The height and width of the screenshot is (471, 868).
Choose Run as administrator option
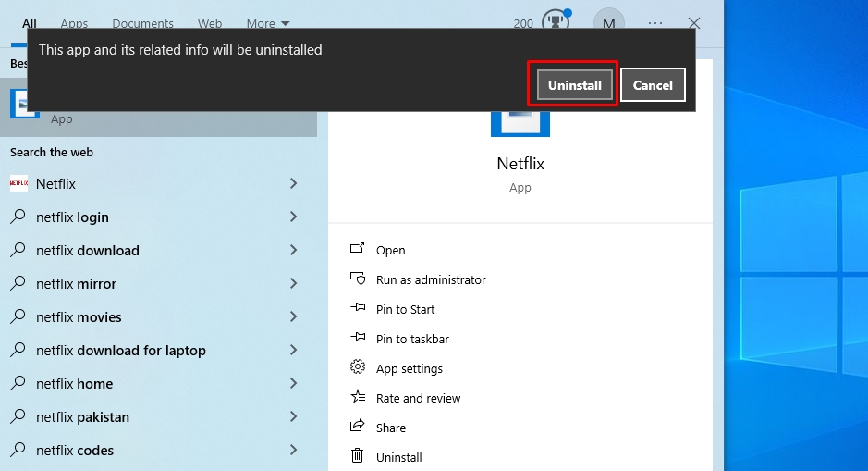click(x=431, y=279)
